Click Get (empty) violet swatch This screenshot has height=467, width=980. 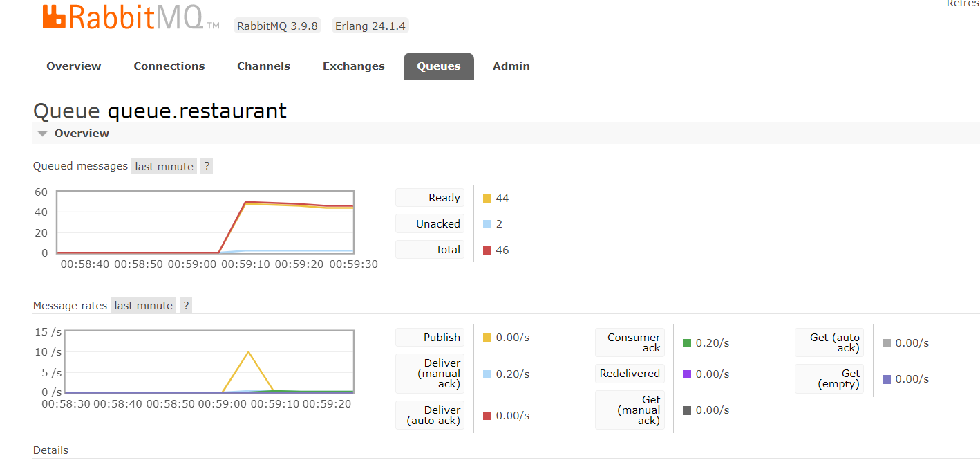887,379
